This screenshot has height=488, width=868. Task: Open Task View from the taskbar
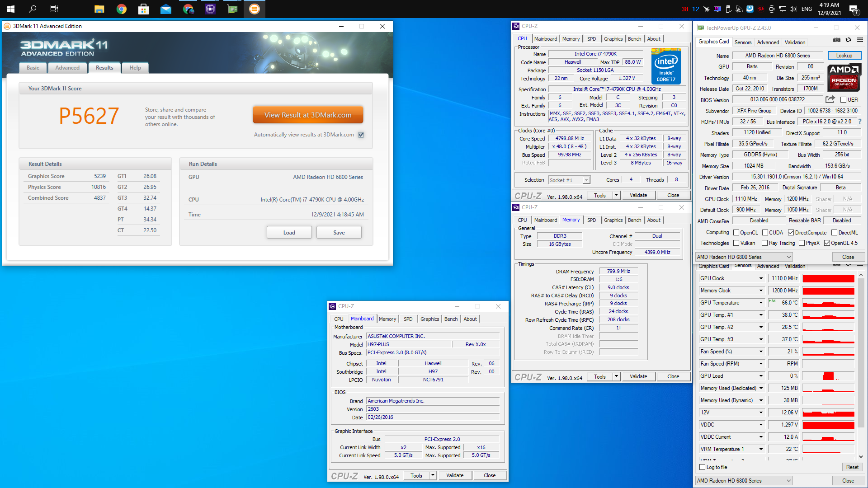point(54,9)
